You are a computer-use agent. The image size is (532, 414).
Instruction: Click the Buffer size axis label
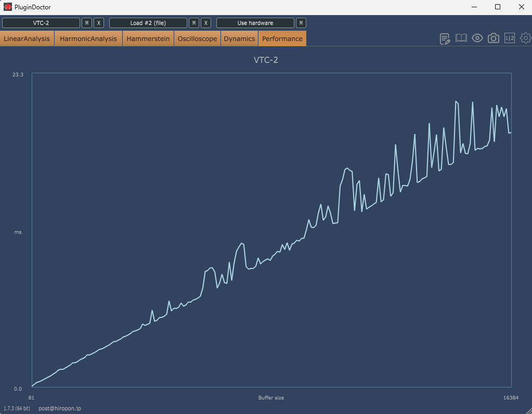tap(271, 398)
